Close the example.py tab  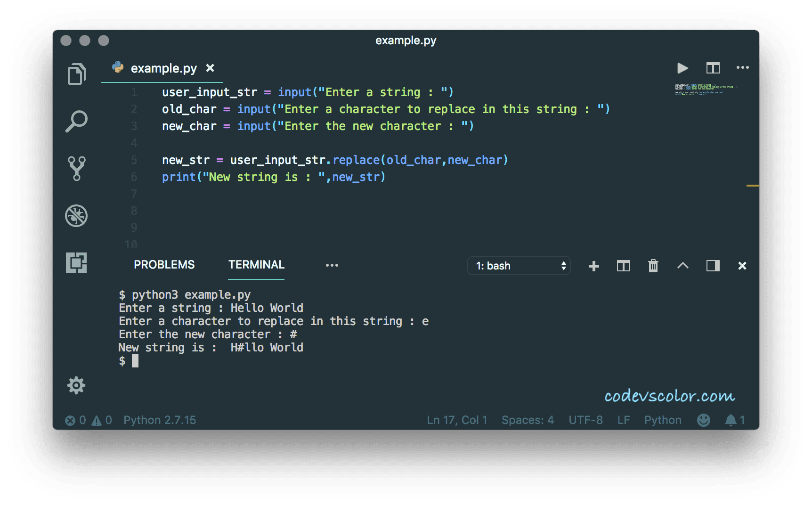[210, 68]
